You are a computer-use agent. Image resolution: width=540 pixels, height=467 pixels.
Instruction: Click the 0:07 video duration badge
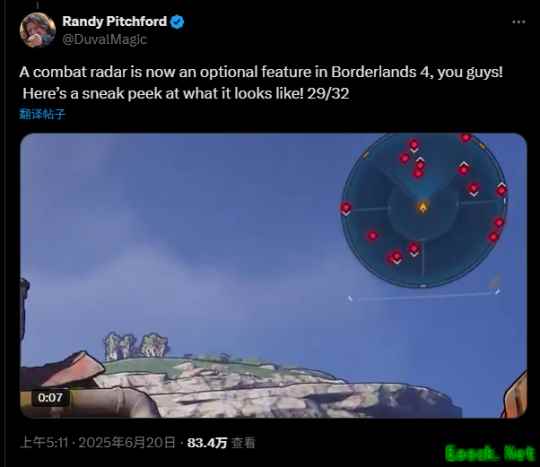pyautogui.click(x=50, y=398)
